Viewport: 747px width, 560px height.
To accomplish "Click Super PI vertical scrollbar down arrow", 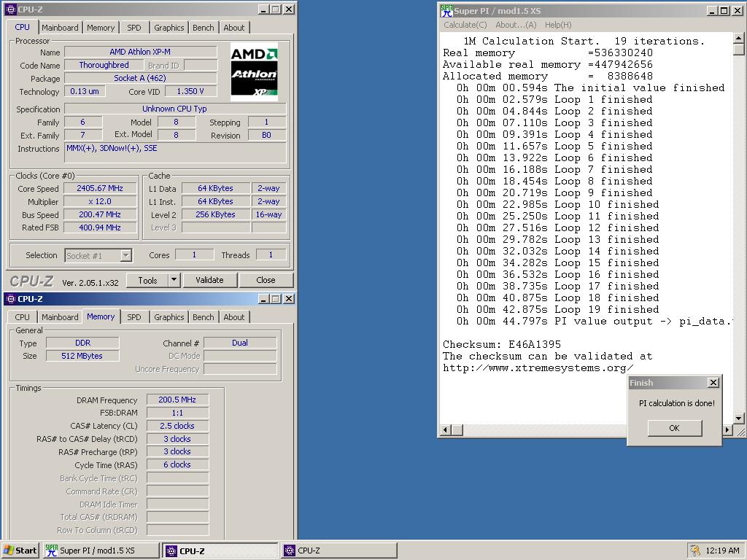I will point(738,418).
